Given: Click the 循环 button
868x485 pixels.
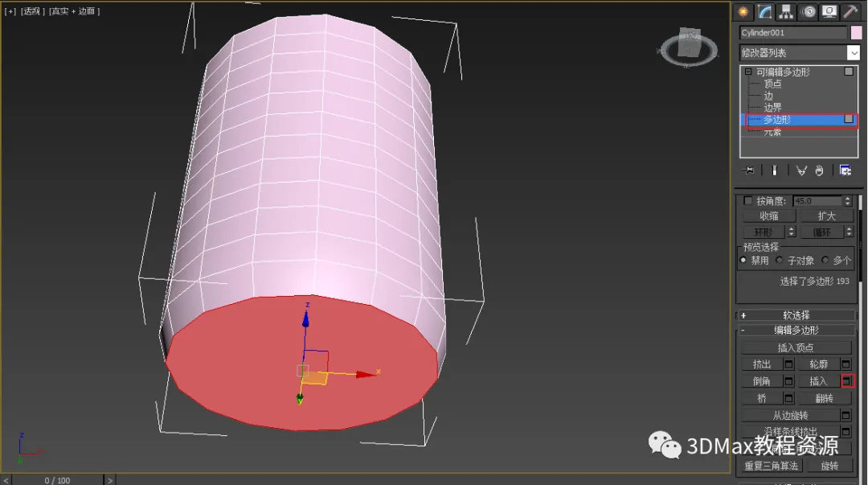Looking at the screenshot, I should coord(821,232).
